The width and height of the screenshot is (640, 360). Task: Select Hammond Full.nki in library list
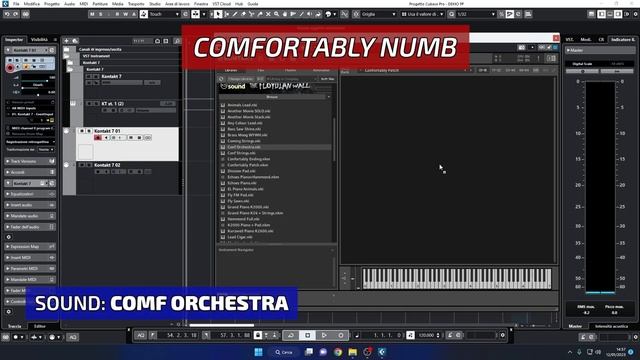tap(243, 219)
